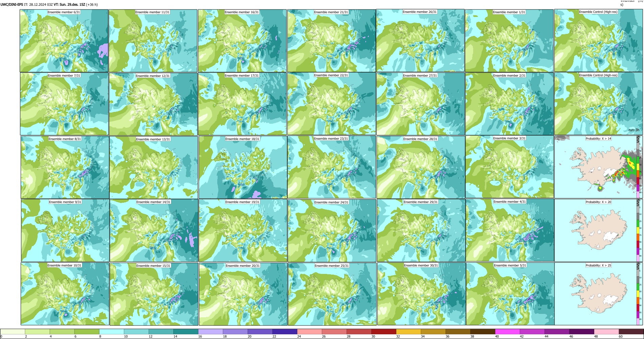Select the Ensemble member 29/31 panel
The width and height of the screenshot is (644, 339).
pos(421,230)
